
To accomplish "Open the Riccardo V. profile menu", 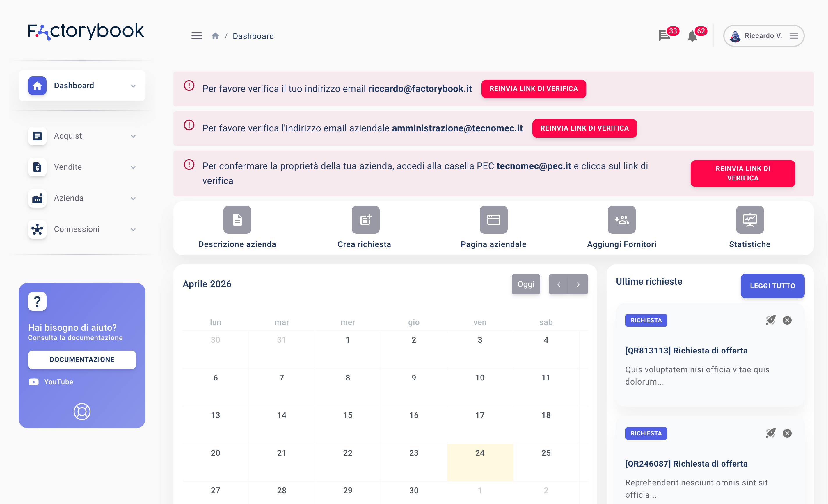I will (x=763, y=35).
